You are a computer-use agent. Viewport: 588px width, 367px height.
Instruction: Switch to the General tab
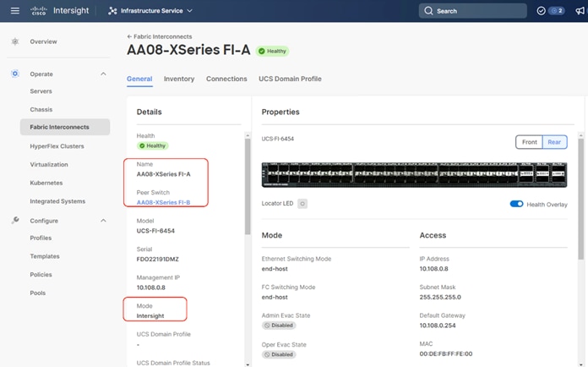click(139, 79)
